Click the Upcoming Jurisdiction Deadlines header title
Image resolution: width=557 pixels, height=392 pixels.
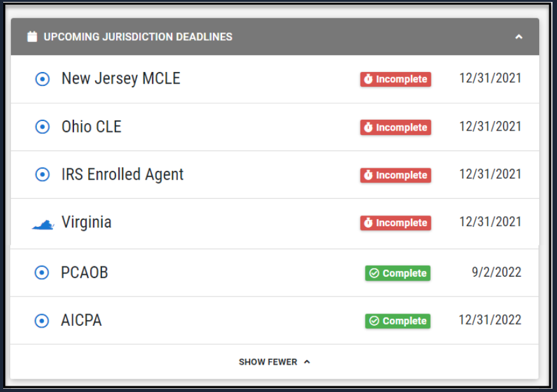pos(138,37)
